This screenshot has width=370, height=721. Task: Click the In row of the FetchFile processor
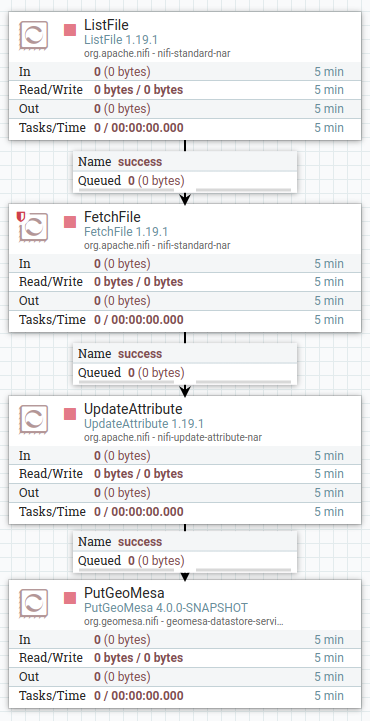(185, 264)
